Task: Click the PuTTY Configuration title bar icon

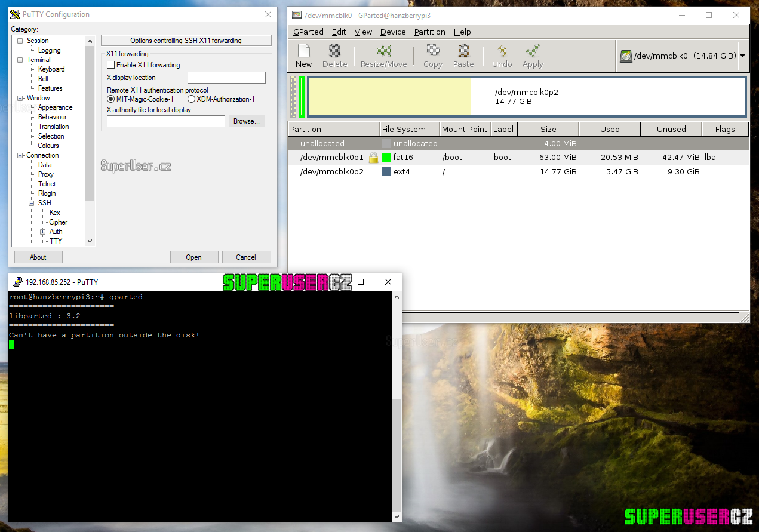Action: click(x=15, y=14)
